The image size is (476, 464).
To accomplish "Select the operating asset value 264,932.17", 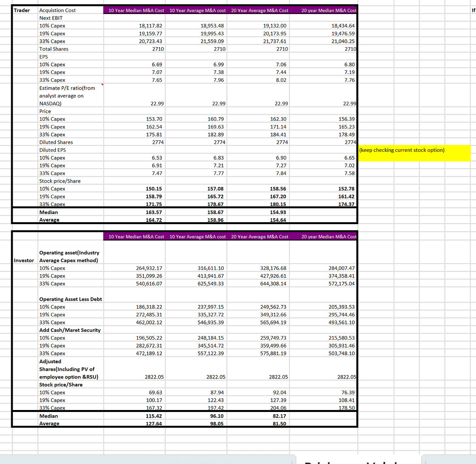I will [149, 268].
